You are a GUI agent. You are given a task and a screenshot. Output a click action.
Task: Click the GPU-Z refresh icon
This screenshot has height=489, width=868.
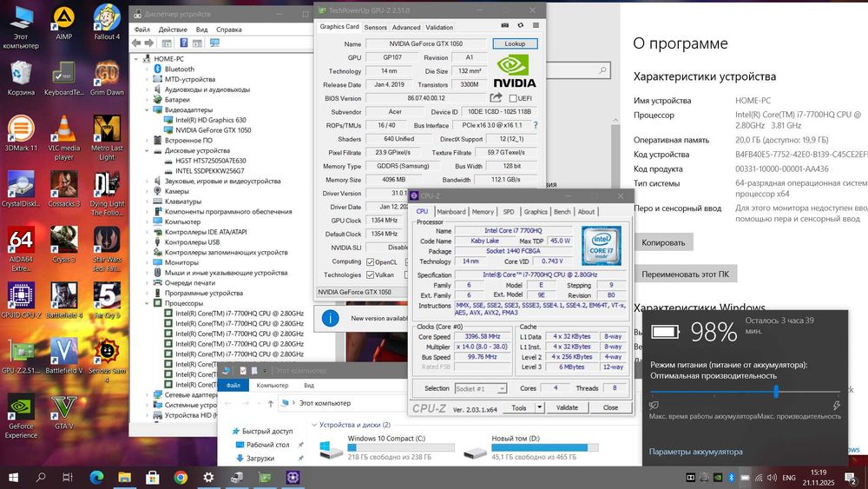tap(520, 25)
